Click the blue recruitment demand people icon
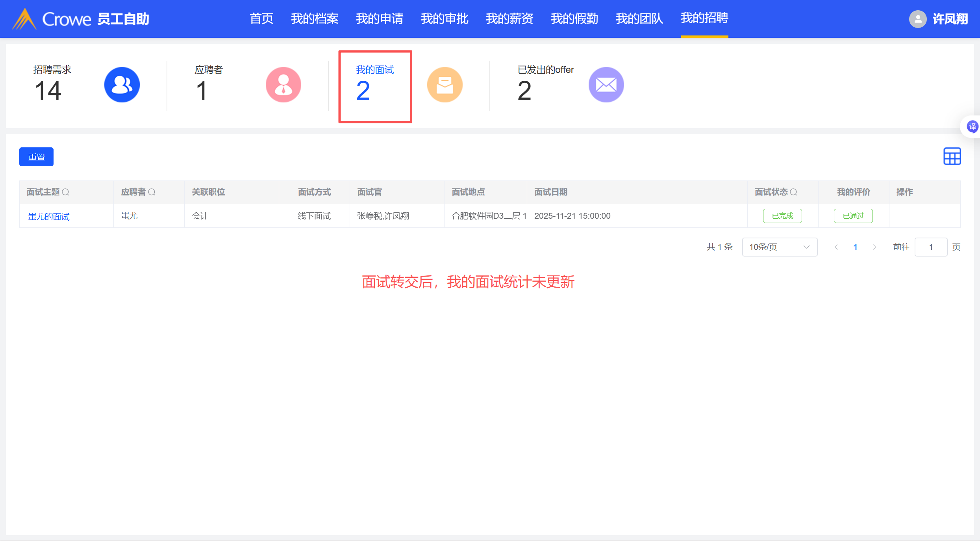The height and width of the screenshot is (541, 980). click(x=122, y=85)
